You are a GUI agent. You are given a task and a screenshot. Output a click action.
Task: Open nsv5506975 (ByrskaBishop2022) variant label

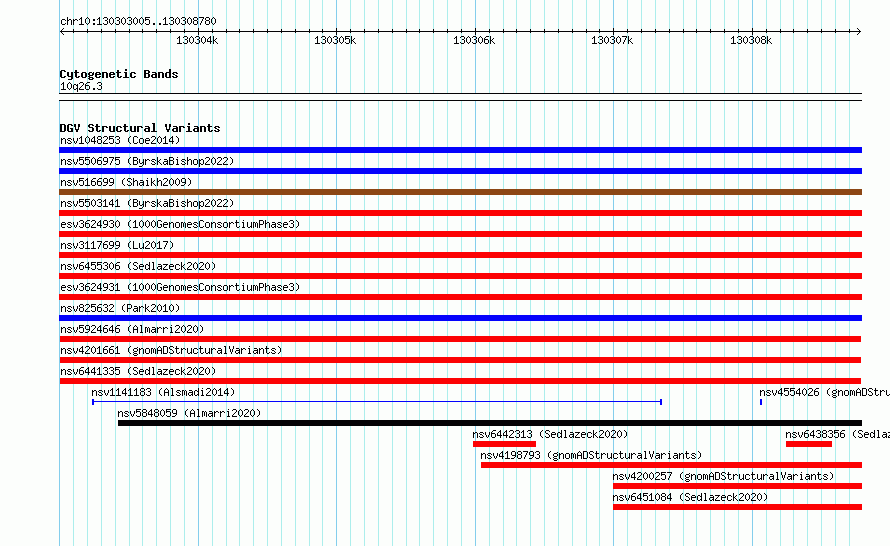click(147, 161)
